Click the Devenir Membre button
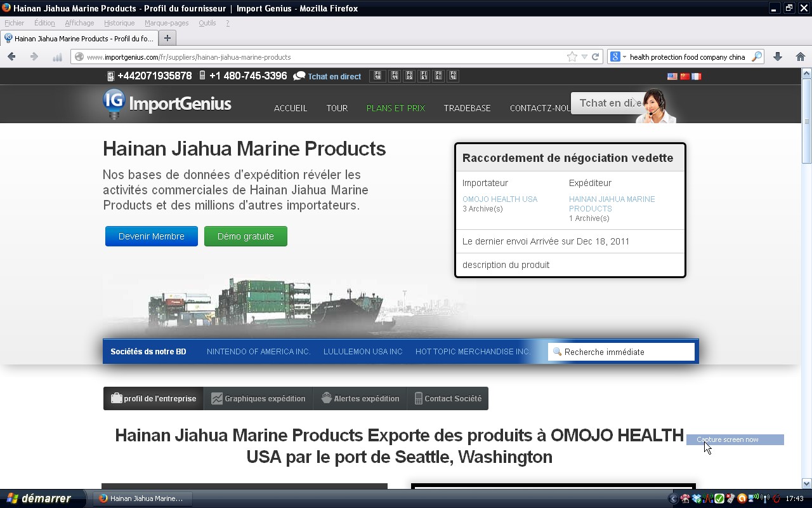The width and height of the screenshot is (812, 508). (x=152, y=236)
